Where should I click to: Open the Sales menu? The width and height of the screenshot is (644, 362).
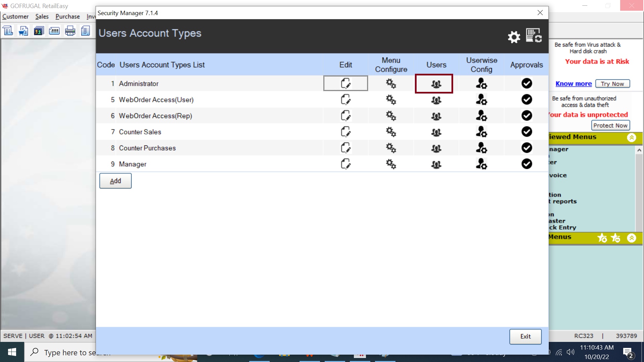[42, 16]
